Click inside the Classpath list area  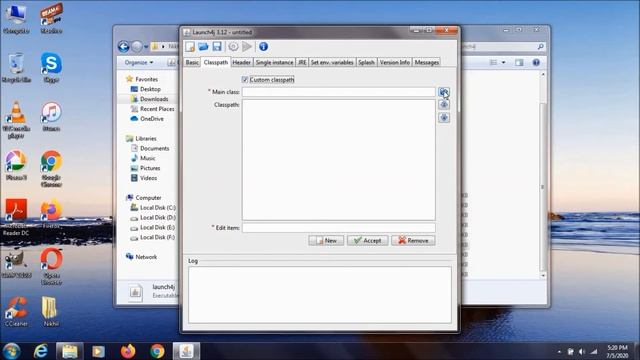[x=338, y=160]
